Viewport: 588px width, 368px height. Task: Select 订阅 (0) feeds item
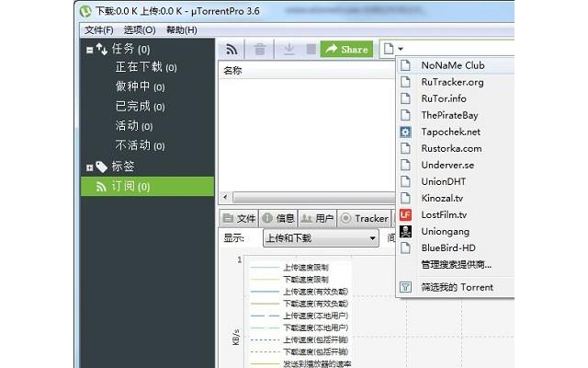click(x=147, y=186)
